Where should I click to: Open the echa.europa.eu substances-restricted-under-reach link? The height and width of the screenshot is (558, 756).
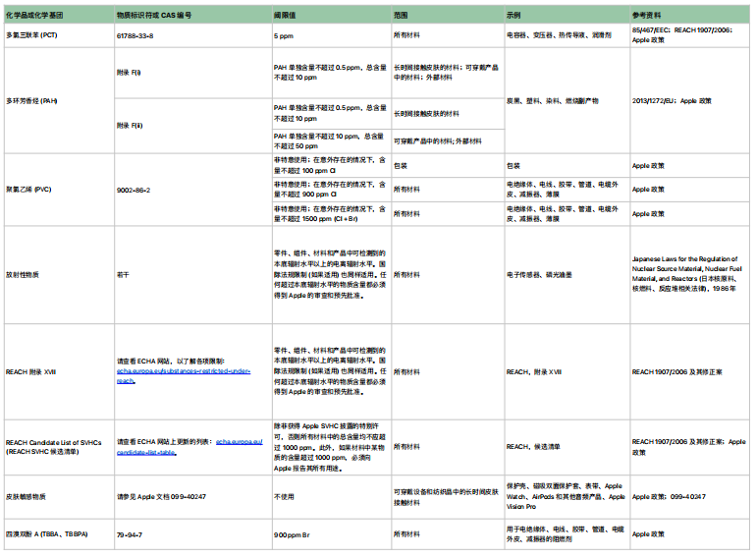(183, 371)
